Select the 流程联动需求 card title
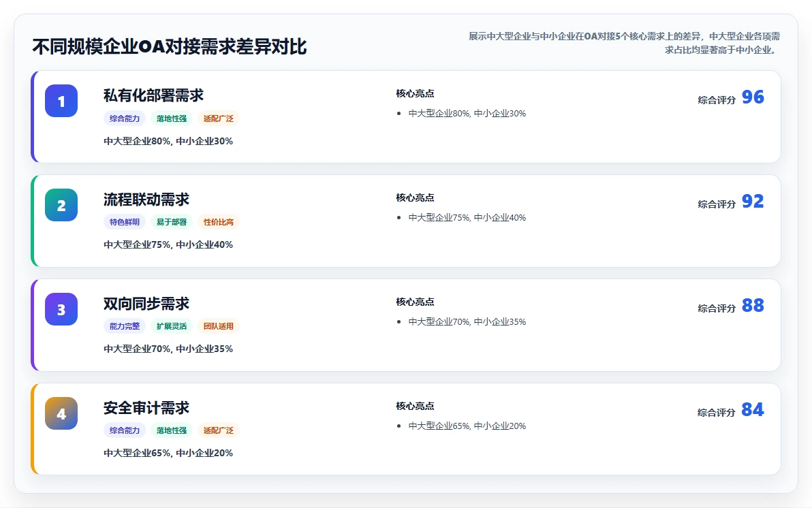Viewport: 812px width, 508px height. (x=146, y=200)
